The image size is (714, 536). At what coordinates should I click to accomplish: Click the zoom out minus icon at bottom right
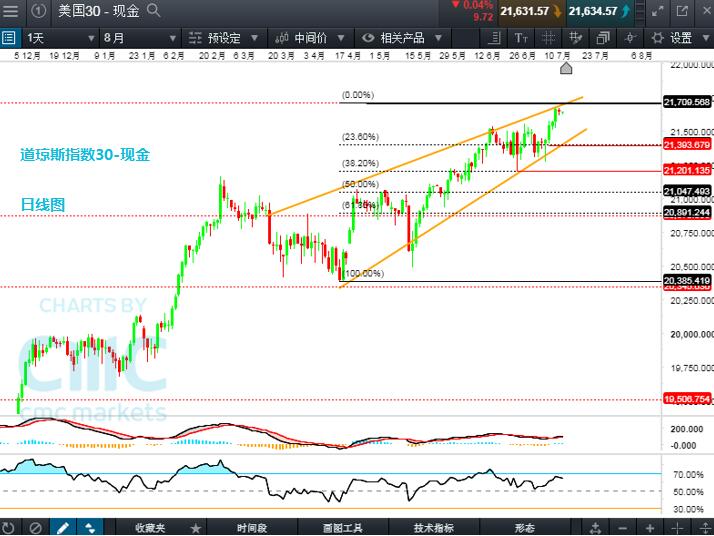[x=623, y=527]
